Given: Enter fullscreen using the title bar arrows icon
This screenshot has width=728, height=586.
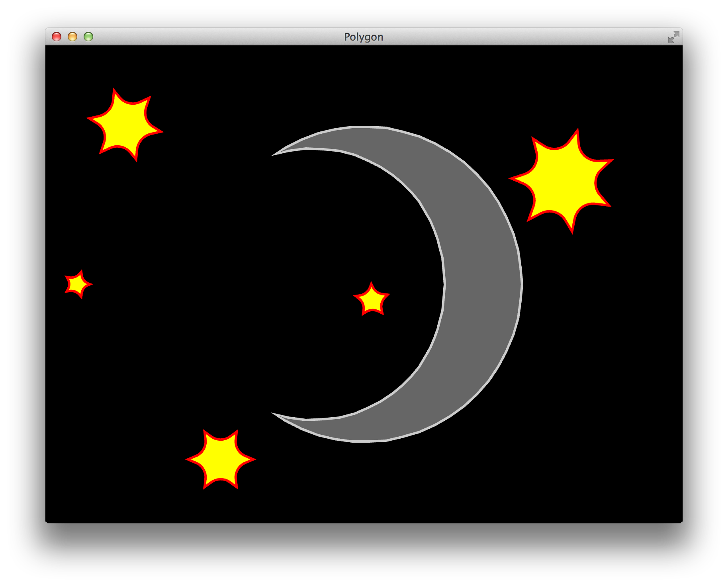Looking at the screenshot, I should coord(673,37).
